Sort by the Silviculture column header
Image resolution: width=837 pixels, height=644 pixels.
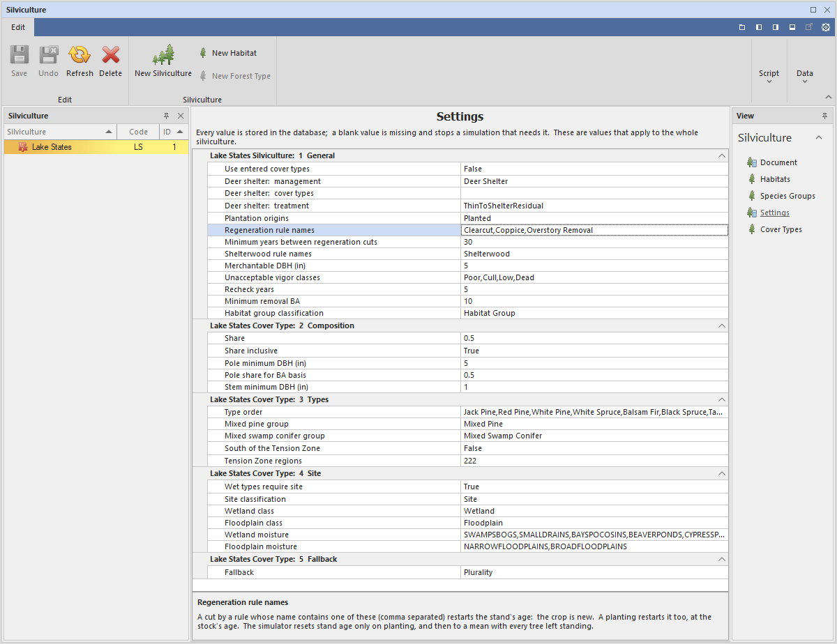59,132
